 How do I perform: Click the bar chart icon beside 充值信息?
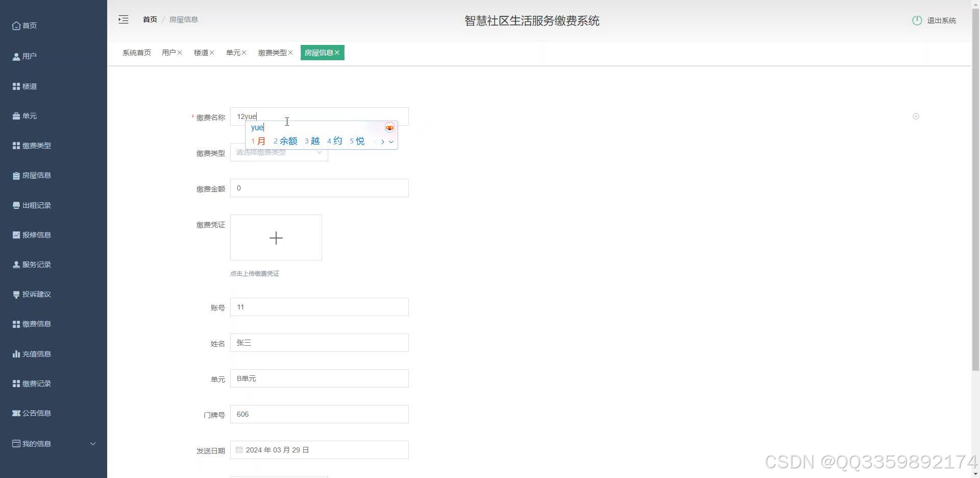point(16,354)
